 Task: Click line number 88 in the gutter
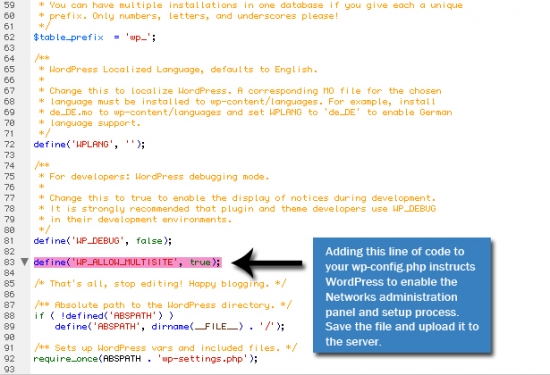coord(9,315)
